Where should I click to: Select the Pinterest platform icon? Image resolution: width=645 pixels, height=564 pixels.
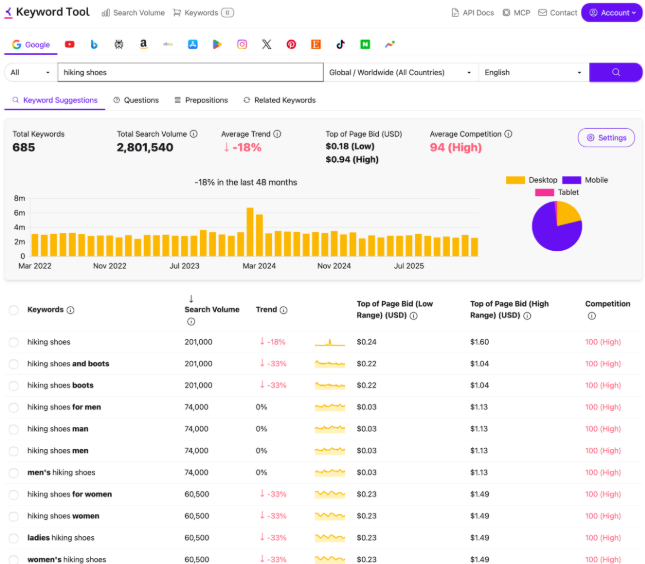coord(291,44)
